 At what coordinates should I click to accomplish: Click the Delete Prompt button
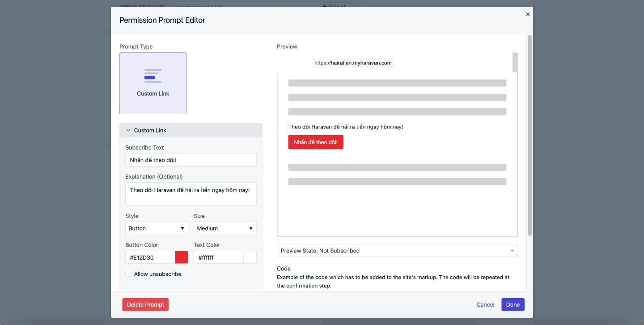[145, 304]
